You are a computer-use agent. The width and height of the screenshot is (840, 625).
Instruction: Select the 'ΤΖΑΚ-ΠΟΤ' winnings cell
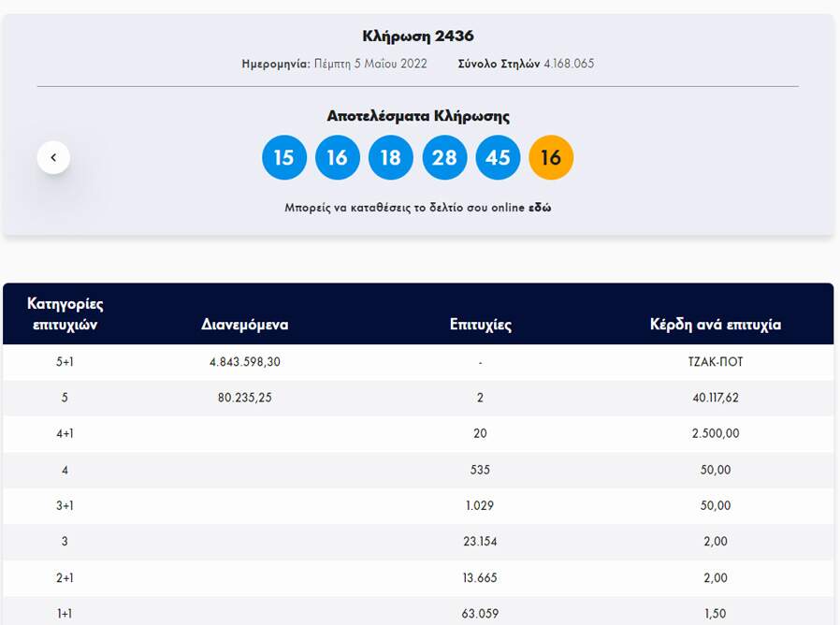715,362
